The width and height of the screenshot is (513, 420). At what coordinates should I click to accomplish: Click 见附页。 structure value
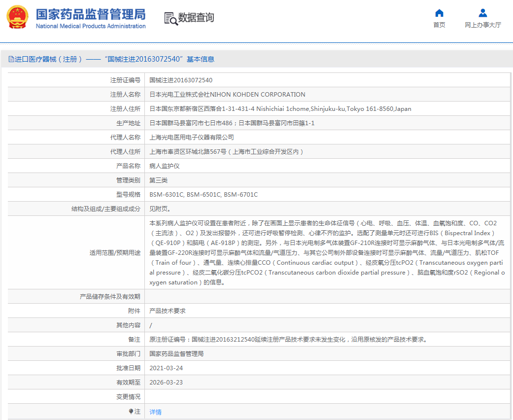[160, 209]
